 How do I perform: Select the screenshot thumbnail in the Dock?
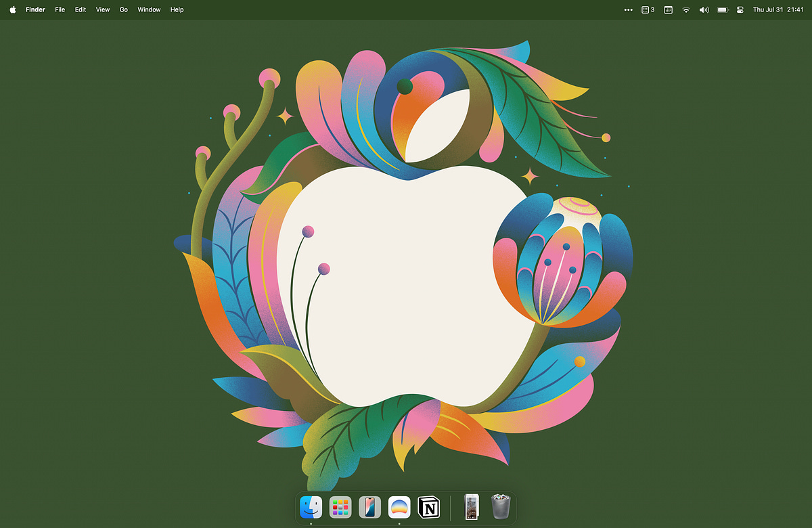(471, 506)
